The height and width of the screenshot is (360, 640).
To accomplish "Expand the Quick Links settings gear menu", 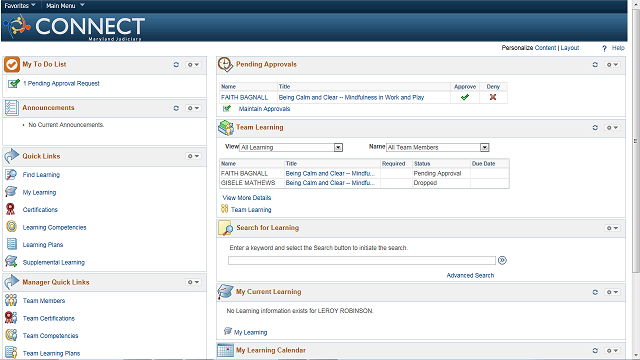I will (193, 156).
